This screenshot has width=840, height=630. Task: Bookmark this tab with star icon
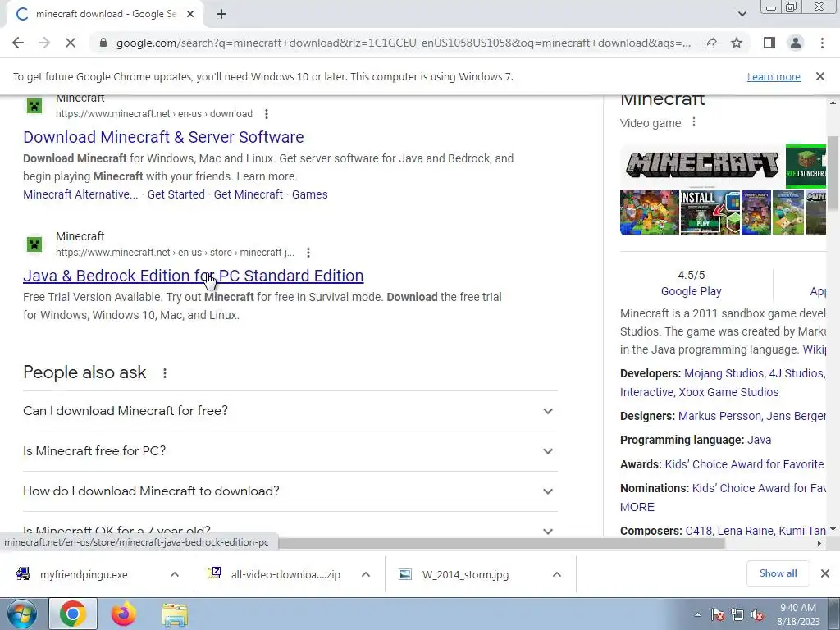pyautogui.click(x=737, y=43)
